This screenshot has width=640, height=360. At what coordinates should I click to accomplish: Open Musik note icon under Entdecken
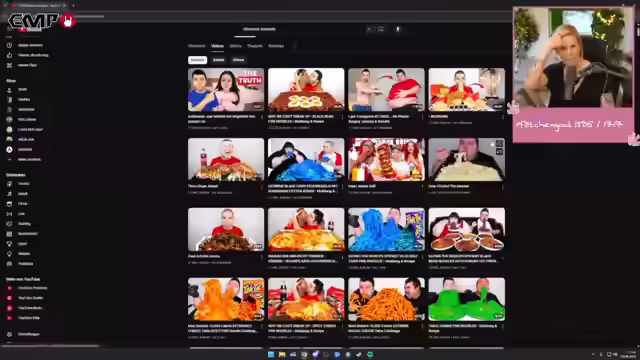tap(9, 194)
